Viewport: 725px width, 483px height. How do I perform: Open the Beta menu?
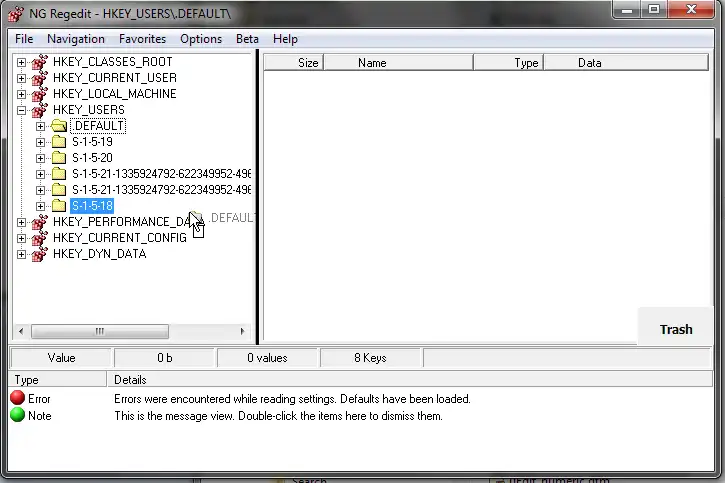[x=247, y=39]
